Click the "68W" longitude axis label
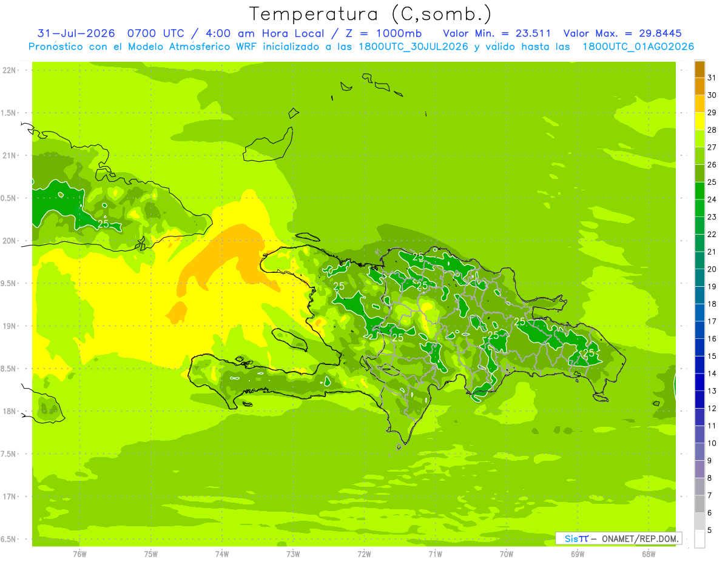The image size is (728, 562). [x=649, y=554]
